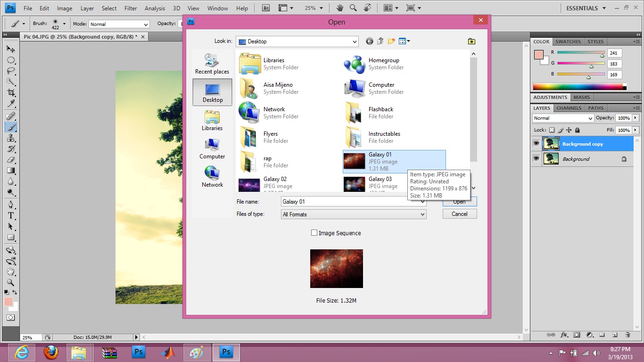Hide the Background copy layer

pyautogui.click(x=536, y=144)
